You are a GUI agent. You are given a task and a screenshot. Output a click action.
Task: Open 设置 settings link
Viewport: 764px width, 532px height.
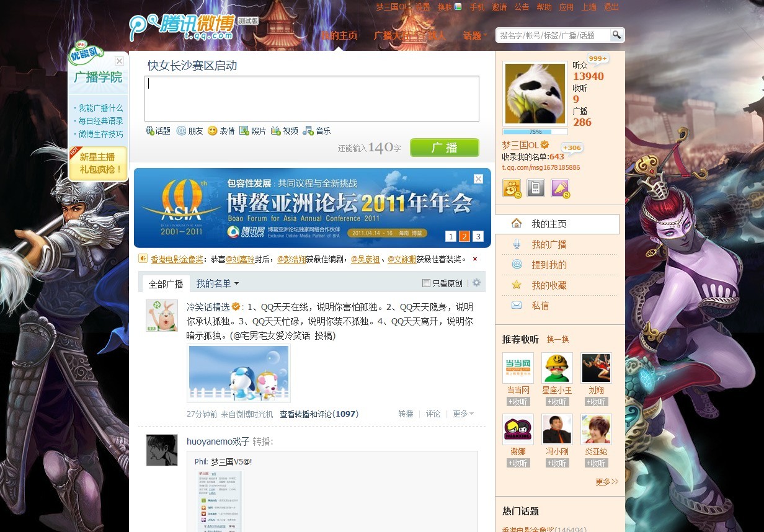click(423, 7)
